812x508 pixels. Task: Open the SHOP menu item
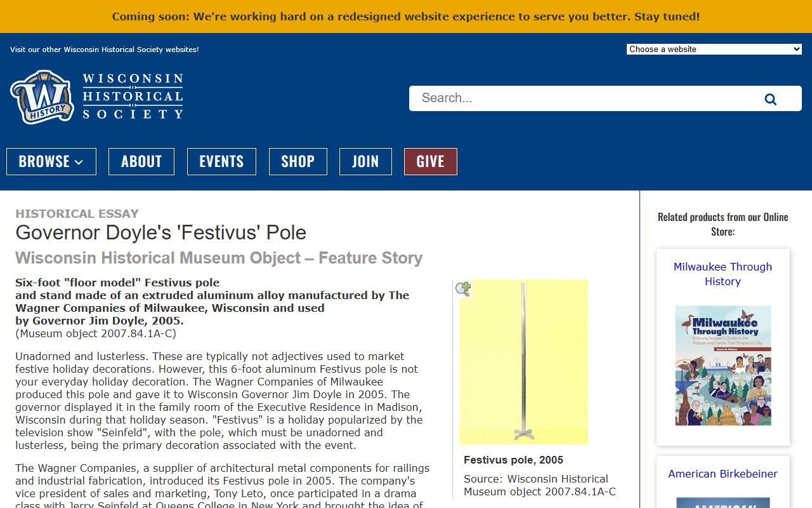coord(298,161)
